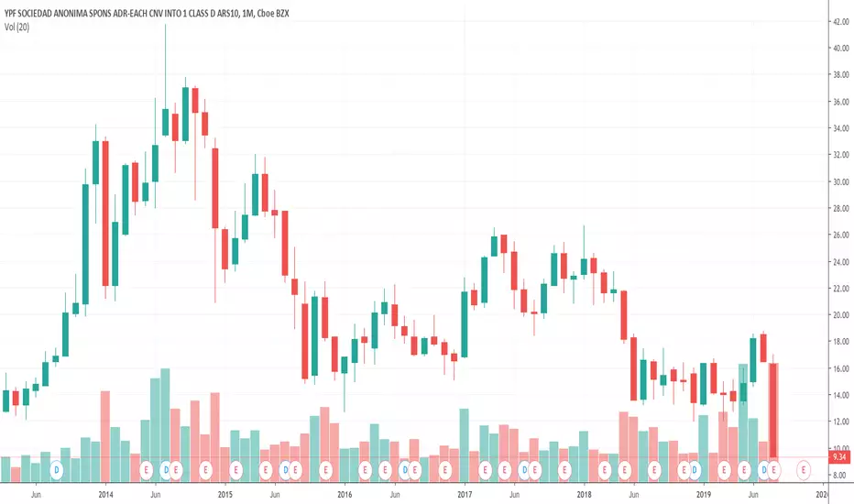This screenshot has width=854, height=504.
Task: Open the Vol (20) indicator label
Action: [16, 27]
